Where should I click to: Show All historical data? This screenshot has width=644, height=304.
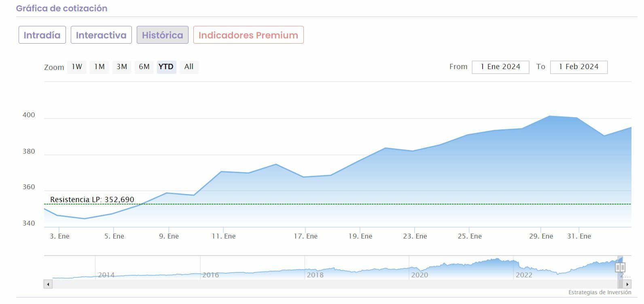pos(189,67)
